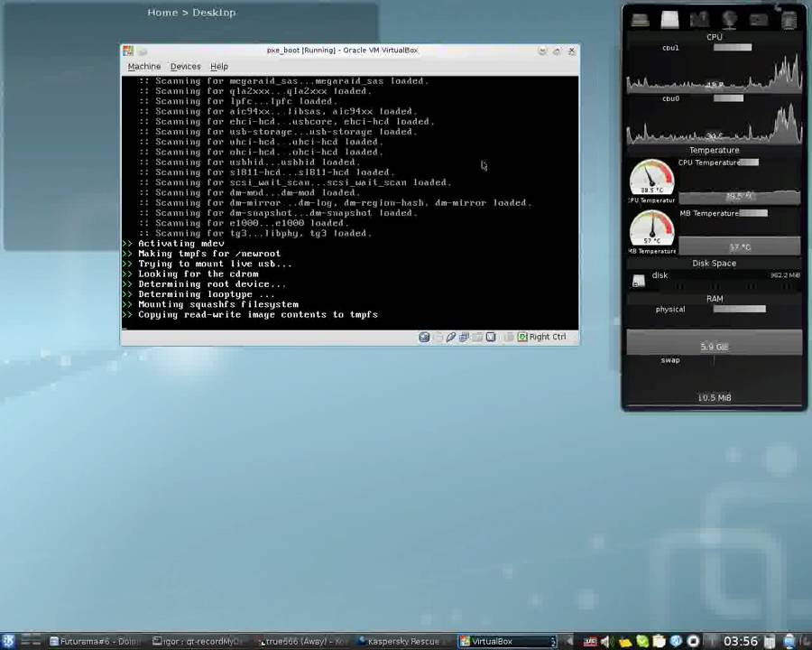The height and width of the screenshot is (650, 812).
Task: Click the Disk Space section heading
Action: click(x=715, y=264)
